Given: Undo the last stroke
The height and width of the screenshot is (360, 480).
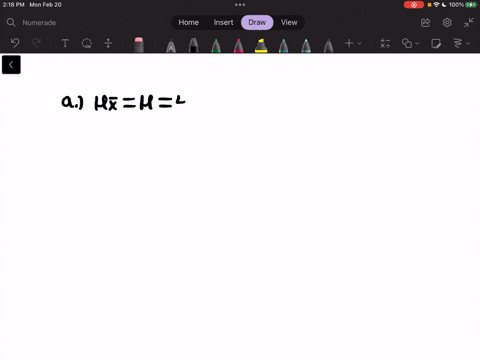Looking at the screenshot, I should pos(15,43).
